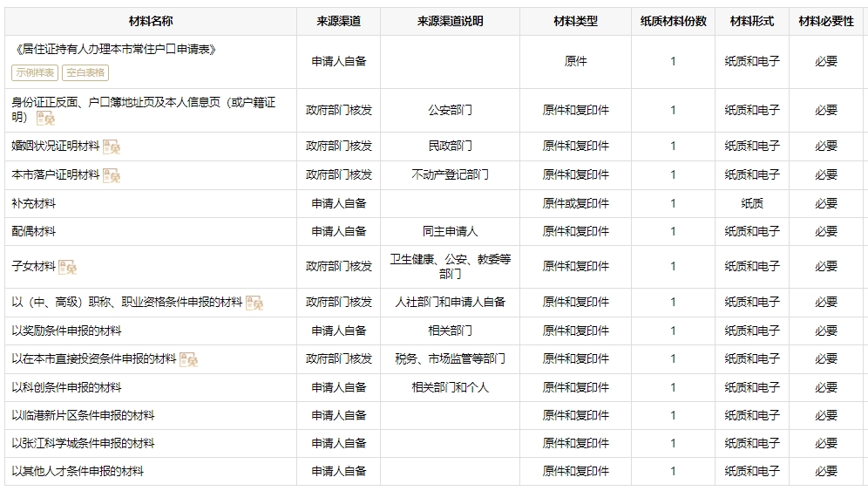Click the 材料形式 column header
Viewport: 868px width, 491px height.
point(752,21)
